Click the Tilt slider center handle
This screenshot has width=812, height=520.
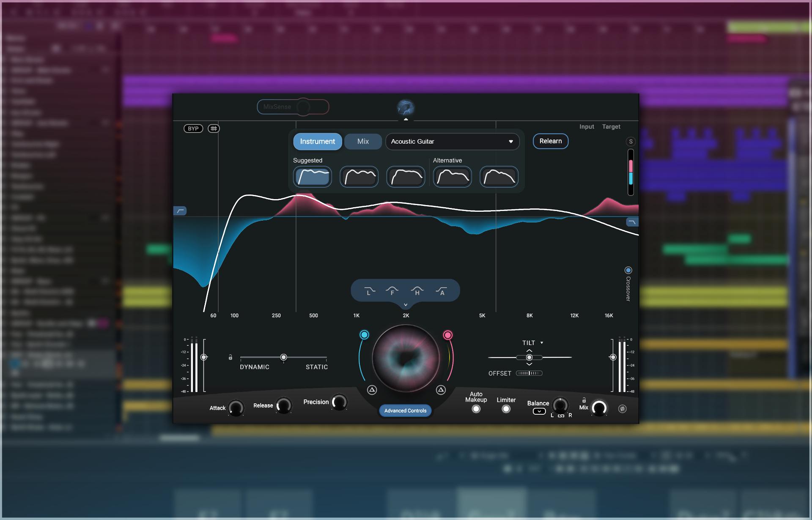tap(529, 357)
